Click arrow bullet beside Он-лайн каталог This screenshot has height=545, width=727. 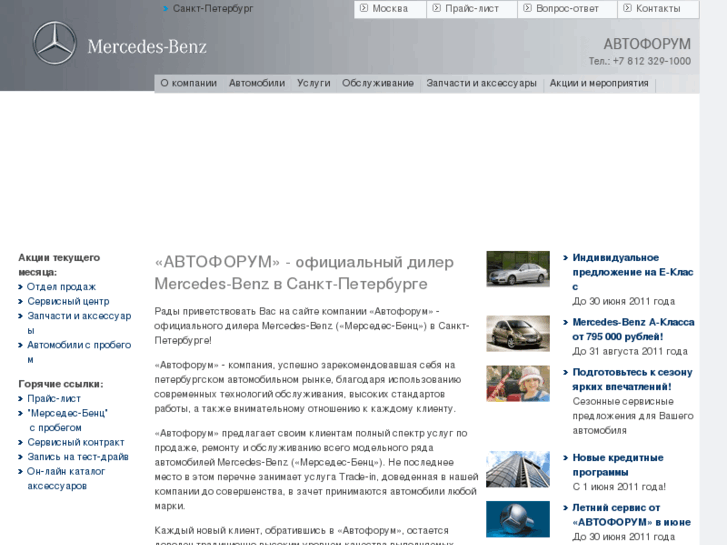tap(20, 472)
